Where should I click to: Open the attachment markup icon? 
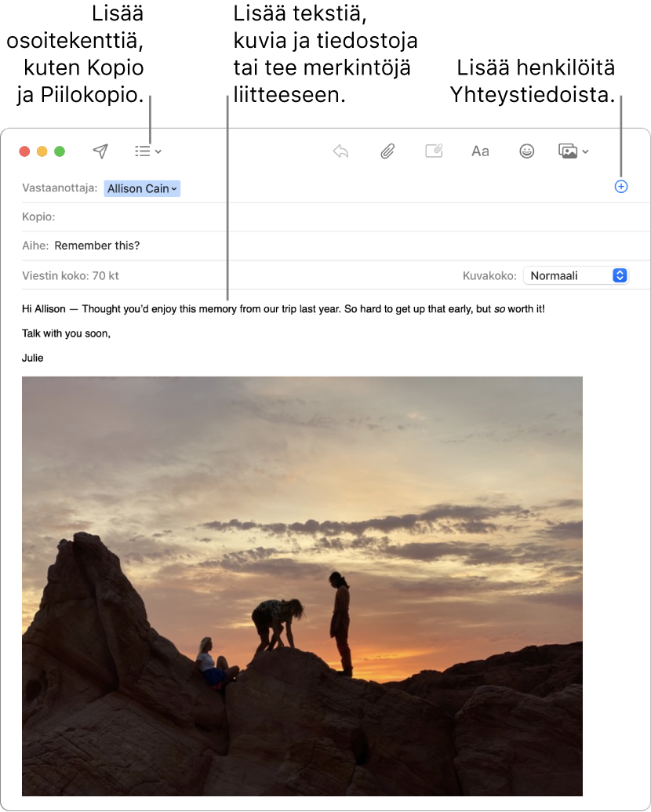pos(434,151)
